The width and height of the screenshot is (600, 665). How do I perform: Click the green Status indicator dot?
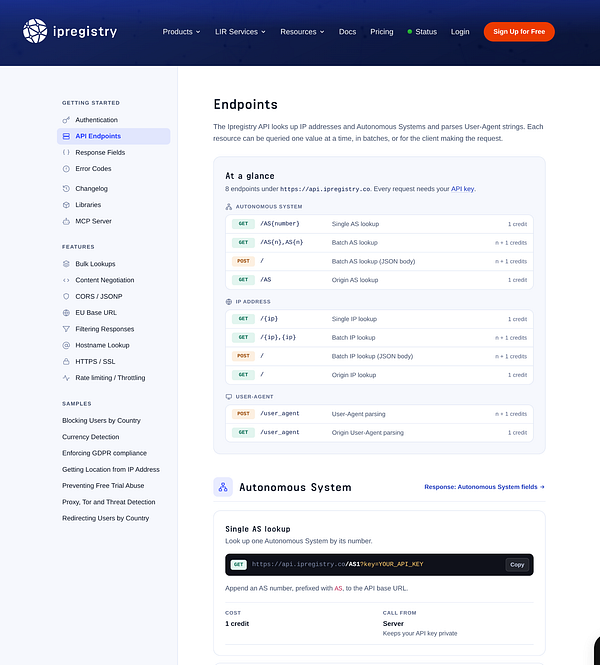[410, 31]
